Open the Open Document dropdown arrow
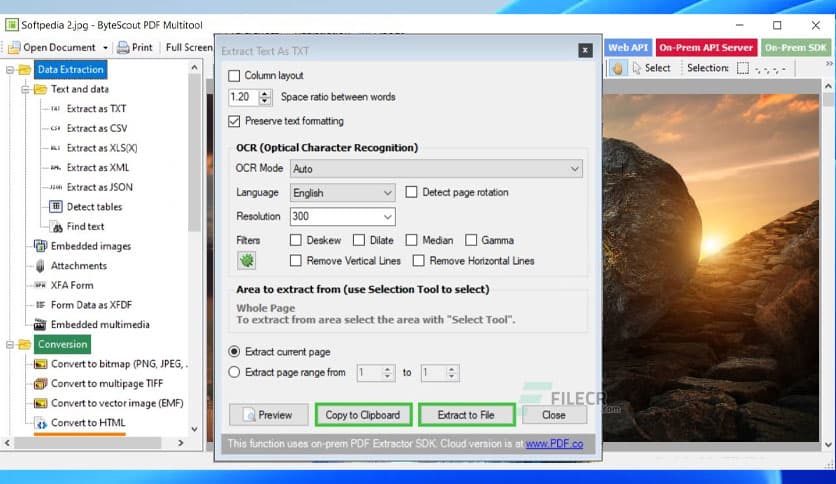The width and height of the screenshot is (836, 484). coord(105,47)
